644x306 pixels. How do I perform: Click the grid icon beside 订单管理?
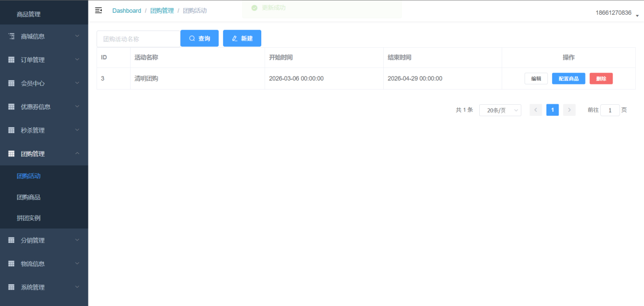pos(12,60)
